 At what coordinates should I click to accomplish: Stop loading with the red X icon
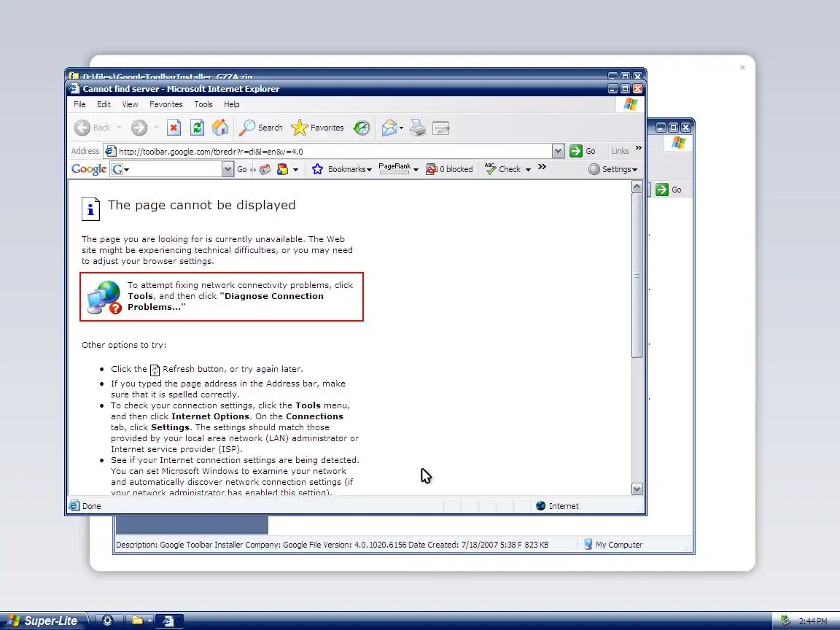pyautogui.click(x=174, y=128)
